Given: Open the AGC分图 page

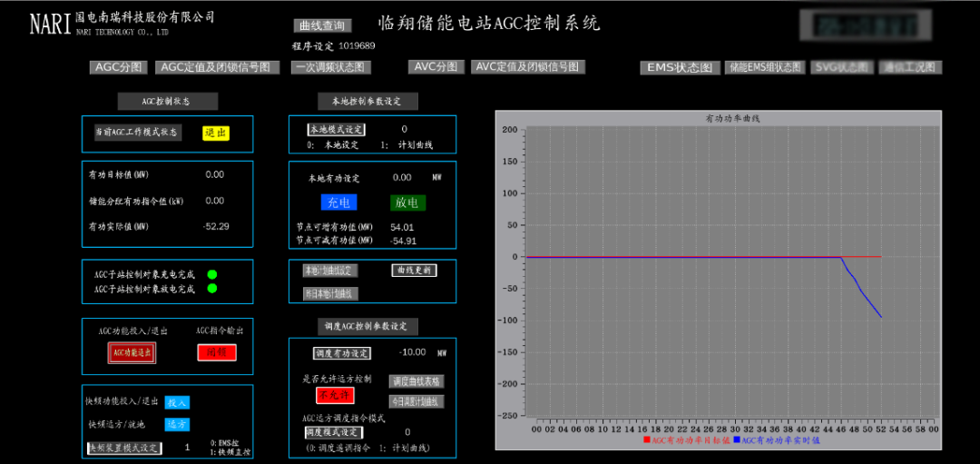Looking at the screenshot, I should (118, 67).
